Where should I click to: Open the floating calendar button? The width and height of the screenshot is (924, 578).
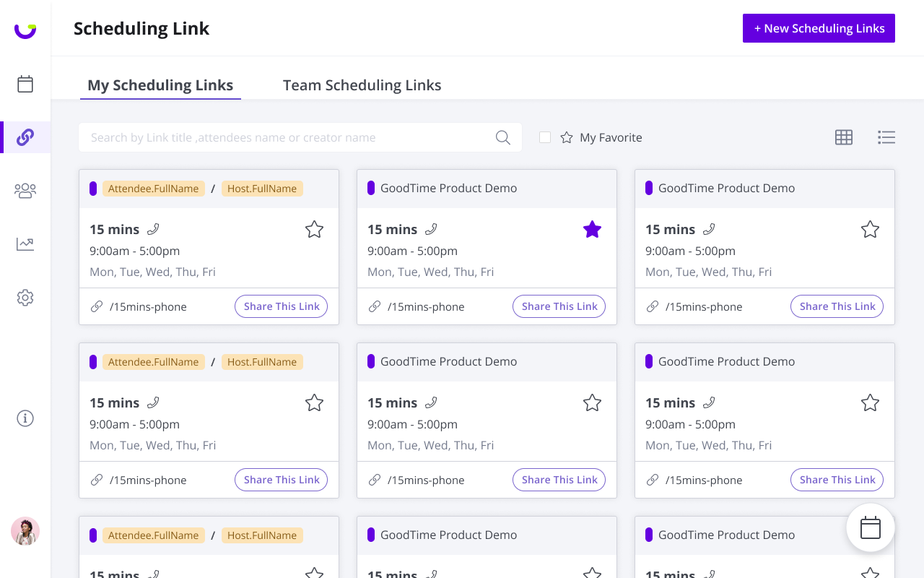click(871, 528)
